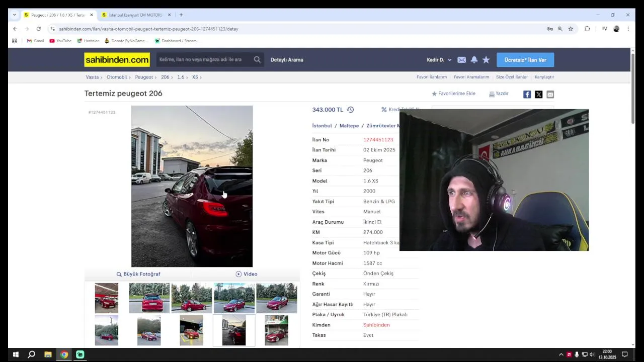Open the Gmail bookmark
Image resolution: width=644 pixels, height=362 pixels.
click(x=36, y=41)
